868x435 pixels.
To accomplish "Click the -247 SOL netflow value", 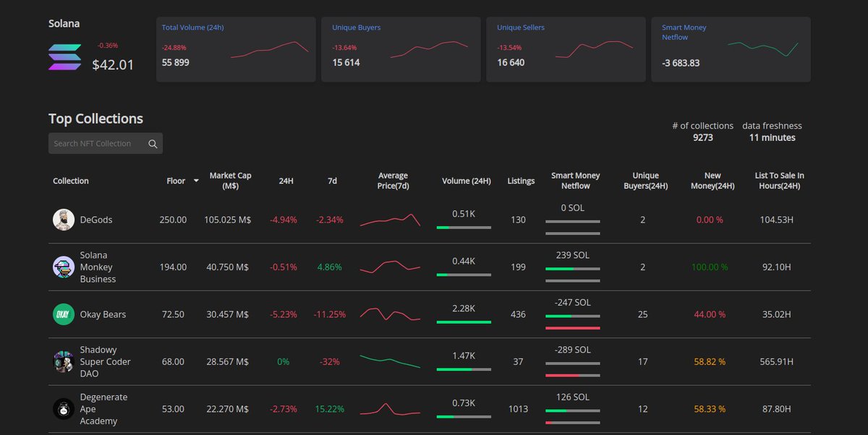I will tap(572, 303).
